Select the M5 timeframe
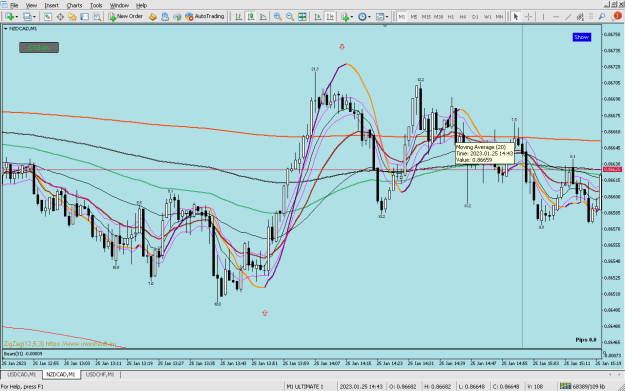Viewport: 625px width, 391px height. 414,17
